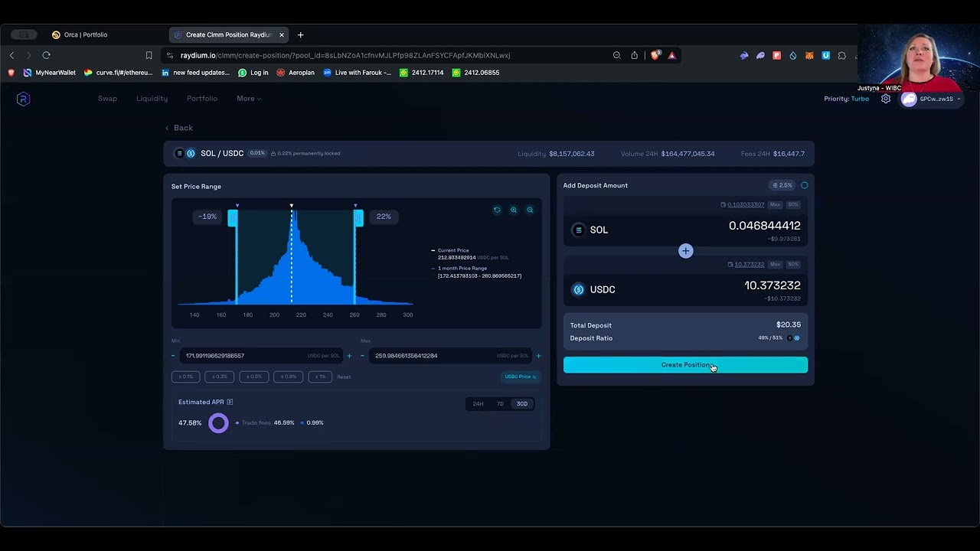Reset the chart view icon
The width and height of the screenshot is (980, 551).
coord(497,210)
